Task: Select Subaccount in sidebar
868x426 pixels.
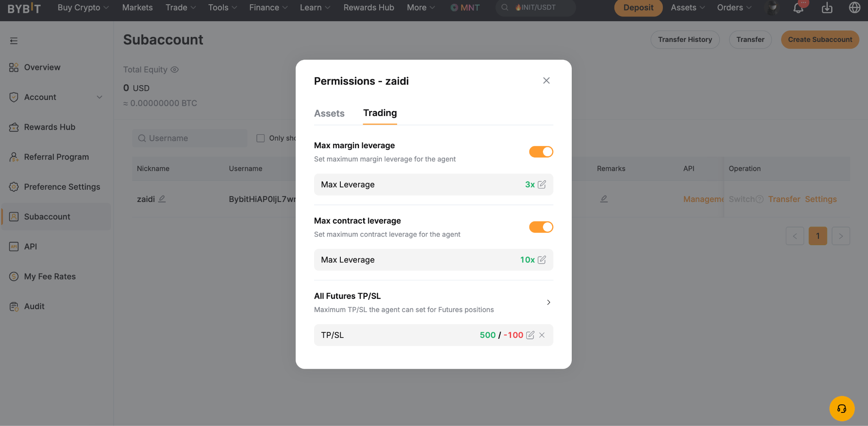Action: pyautogui.click(x=56, y=217)
